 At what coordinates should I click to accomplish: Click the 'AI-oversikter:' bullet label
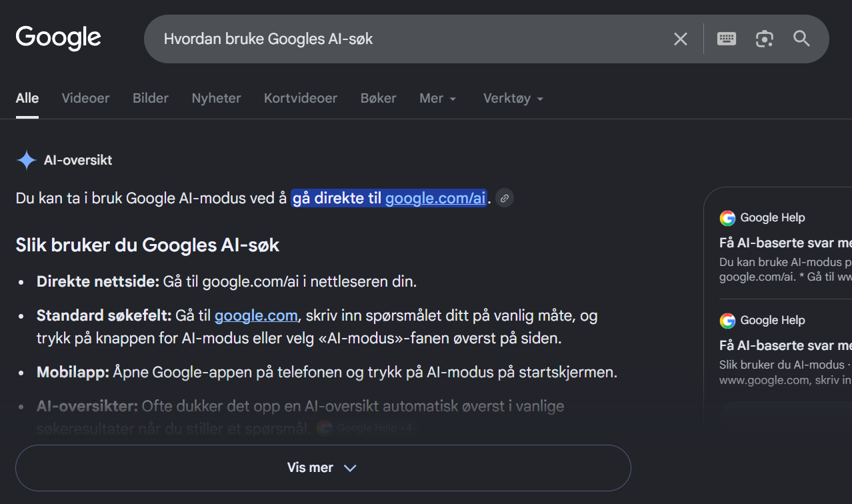coord(87,406)
